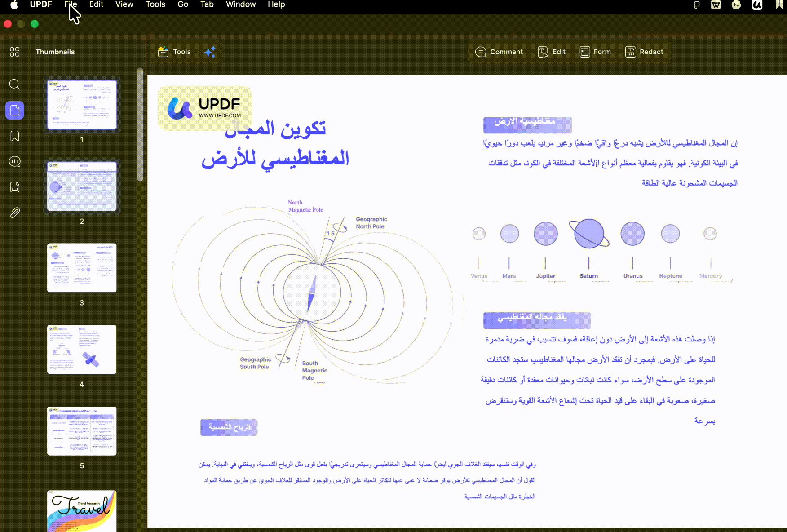Launch the UPDF AI sparkle icon
This screenshot has height=532, width=787.
pos(210,52)
